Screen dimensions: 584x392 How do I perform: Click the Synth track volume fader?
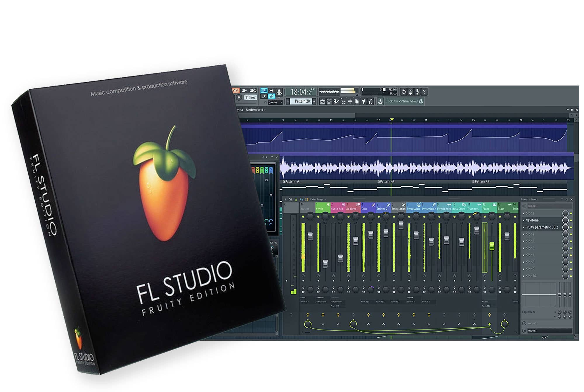tap(325, 263)
